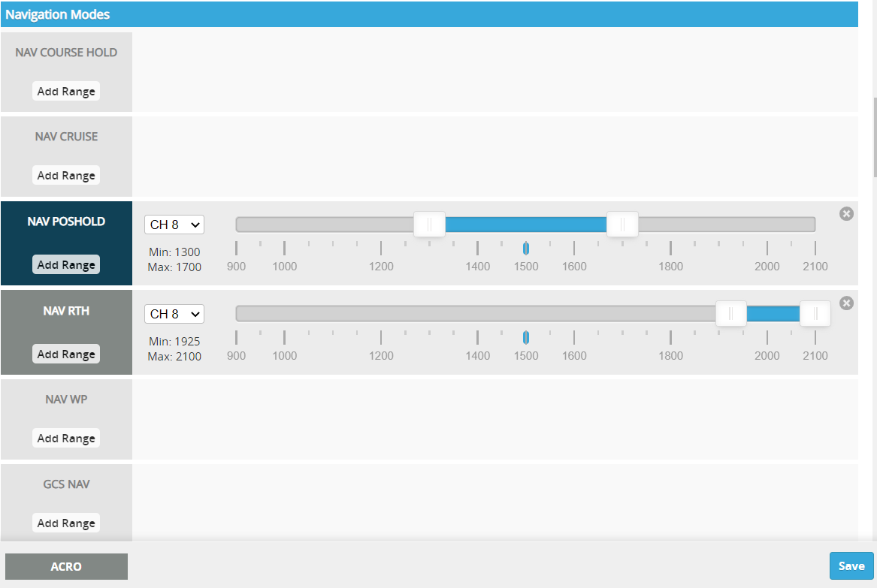Screen dimensions: 877x588
Task: Click the NAV POSHOLD maximum slider handle
Action: click(622, 225)
